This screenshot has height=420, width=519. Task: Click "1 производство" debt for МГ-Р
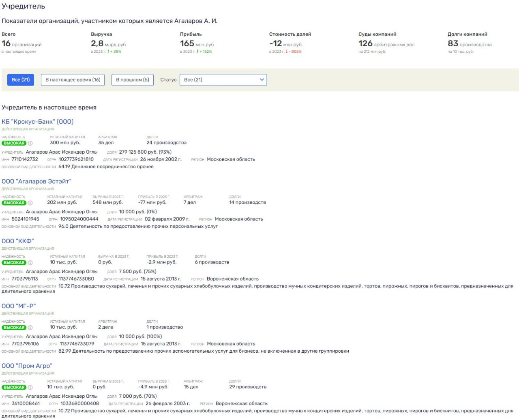pyautogui.click(x=165, y=327)
